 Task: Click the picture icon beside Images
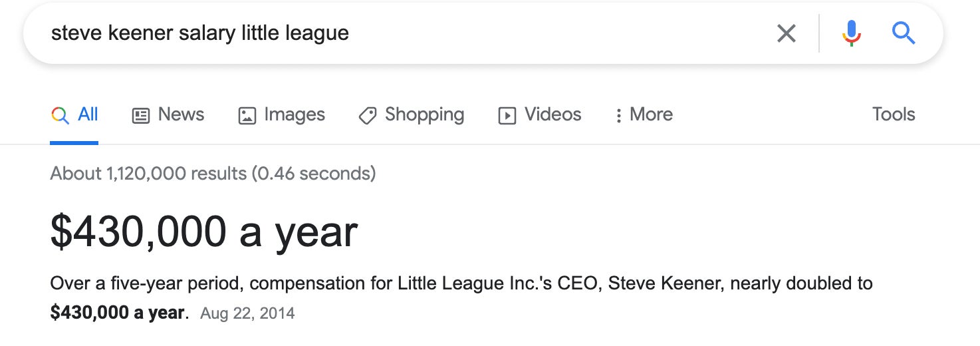[x=247, y=116]
